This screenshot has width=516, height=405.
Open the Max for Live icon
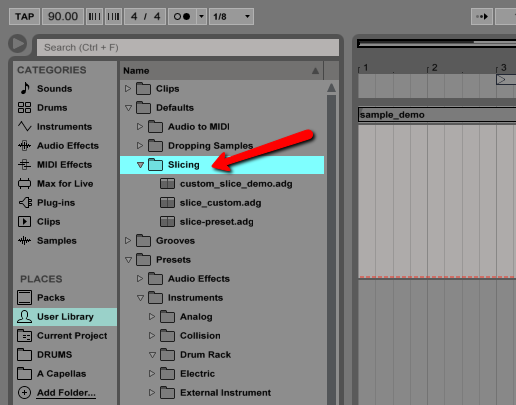(24, 184)
